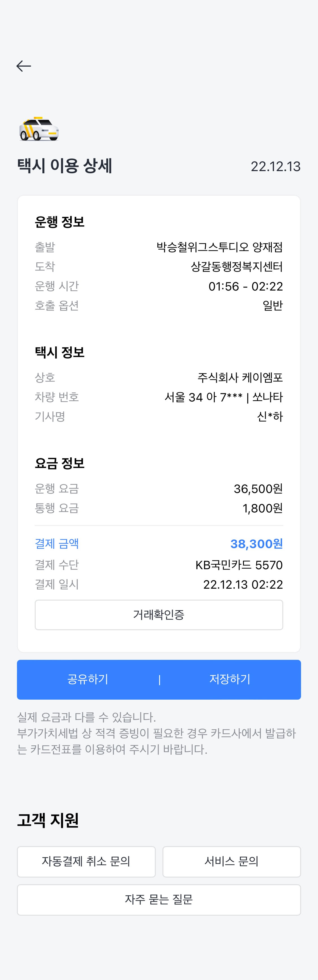Tap the back arrow icon
This screenshot has height=980, width=318.
click(x=24, y=66)
